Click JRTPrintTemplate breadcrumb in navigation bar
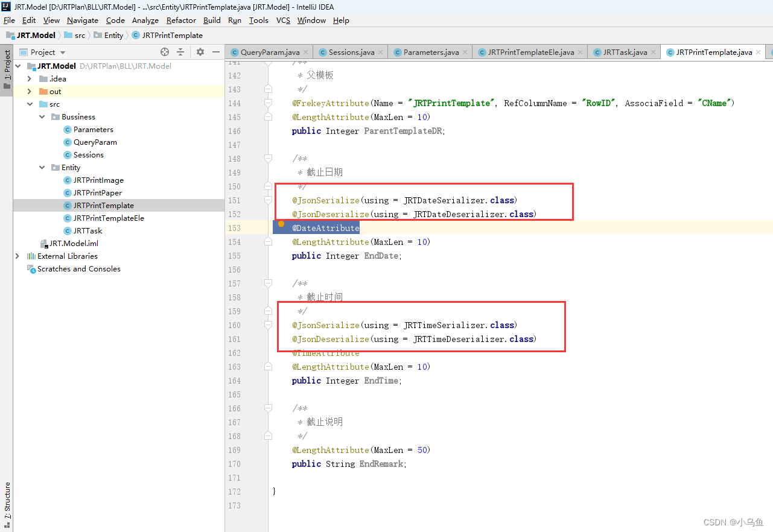This screenshot has height=532, width=773. point(167,35)
